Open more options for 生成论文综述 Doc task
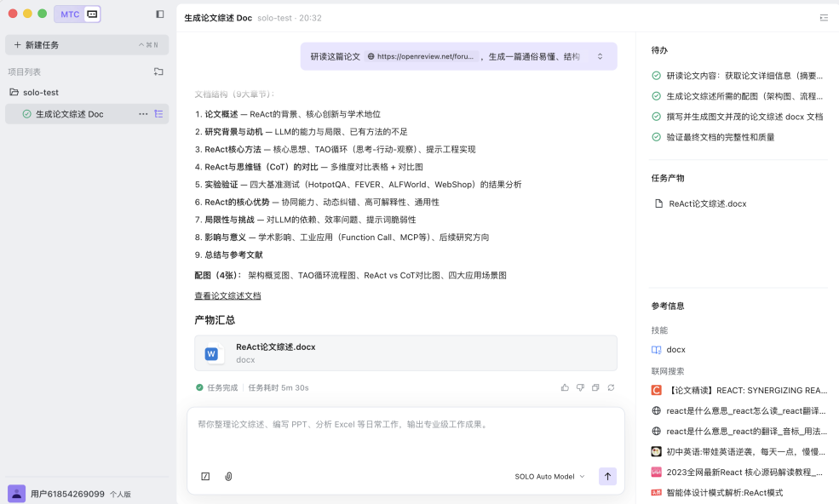The height and width of the screenshot is (504, 839). coord(143,114)
